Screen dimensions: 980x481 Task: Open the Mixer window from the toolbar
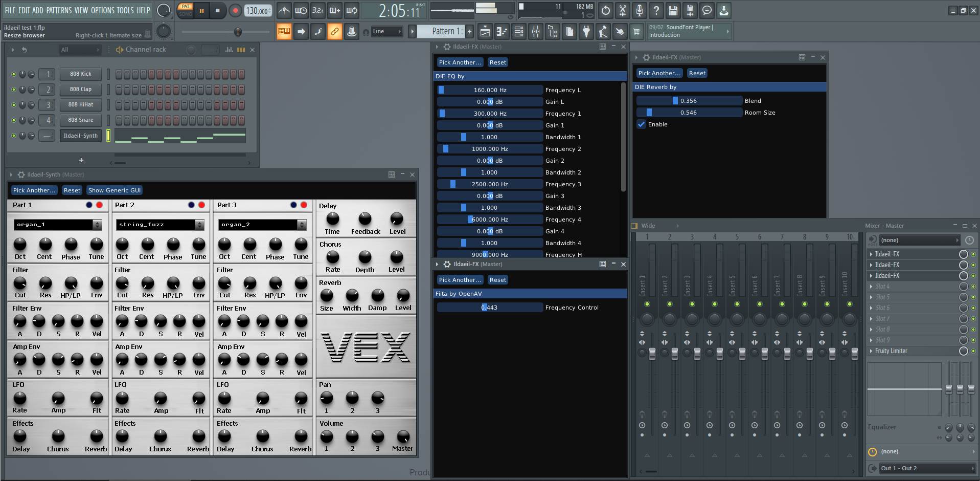tap(535, 32)
